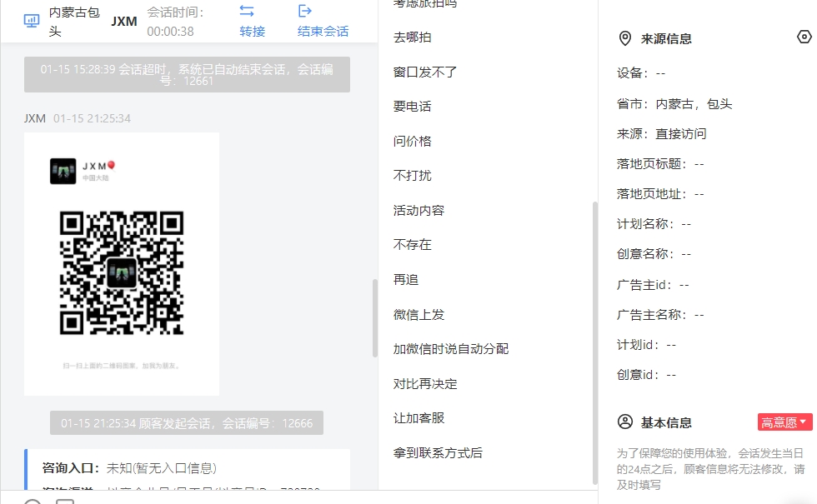Click the 基本信息 section heading
817x504 pixels.
point(666,422)
